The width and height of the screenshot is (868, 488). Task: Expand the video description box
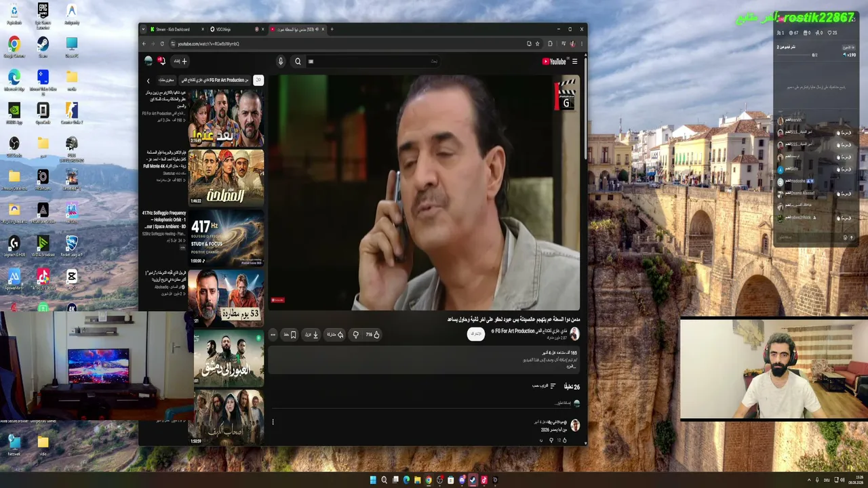click(x=424, y=360)
